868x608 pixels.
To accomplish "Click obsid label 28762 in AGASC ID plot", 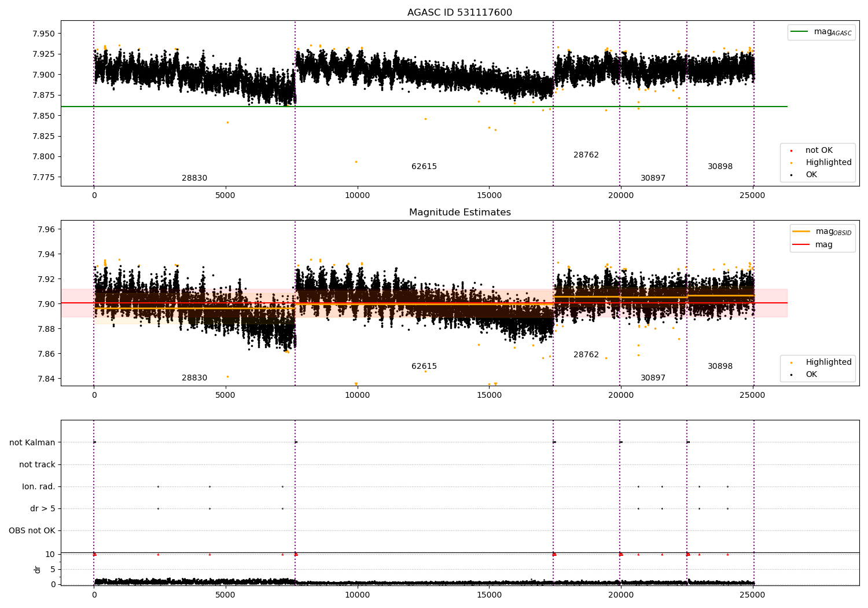I will pos(586,155).
